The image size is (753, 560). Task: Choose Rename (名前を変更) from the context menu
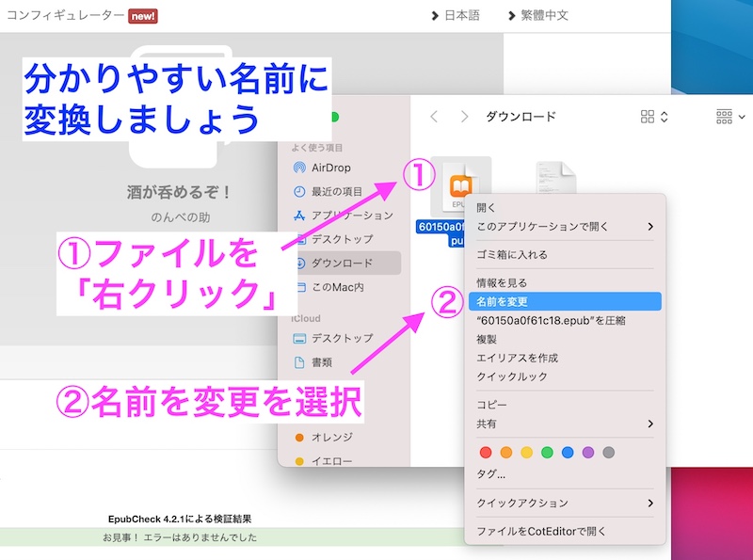[x=503, y=301]
